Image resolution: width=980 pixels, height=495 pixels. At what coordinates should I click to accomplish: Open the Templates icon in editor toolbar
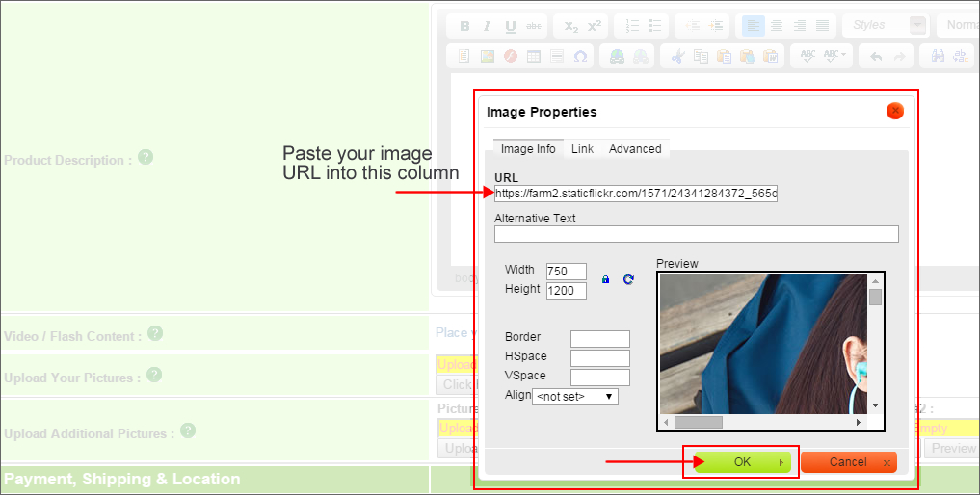coord(464,56)
